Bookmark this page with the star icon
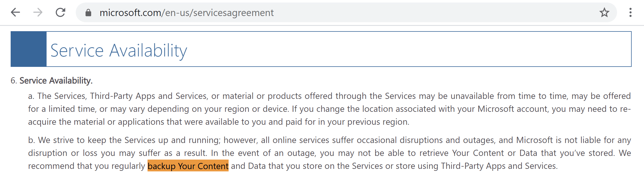The width and height of the screenshot is (644, 177). click(604, 13)
